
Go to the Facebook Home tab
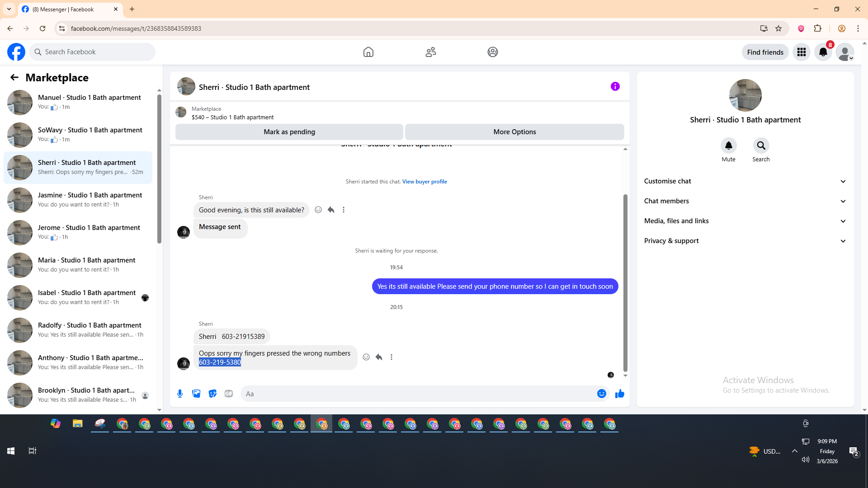(x=368, y=52)
